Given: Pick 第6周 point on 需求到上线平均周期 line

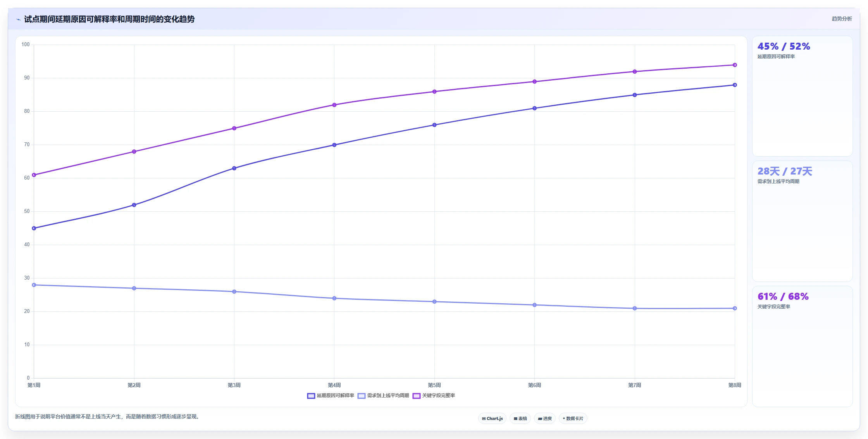Looking at the screenshot, I should click(x=534, y=305).
